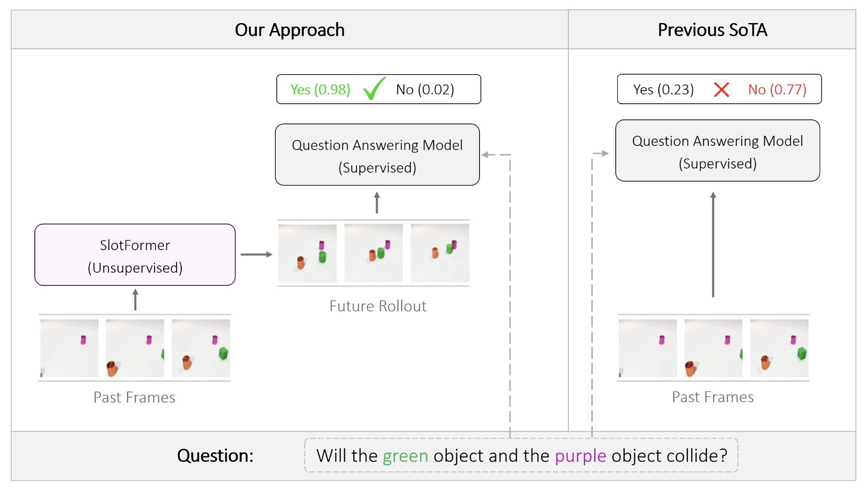The width and height of the screenshot is (868, 490).
Task: Click the green checkmark icon
Action: [x=374, y=88]
